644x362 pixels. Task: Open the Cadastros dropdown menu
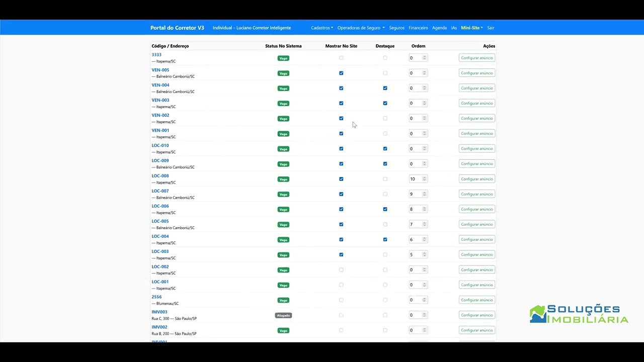(x=322, y=28)
